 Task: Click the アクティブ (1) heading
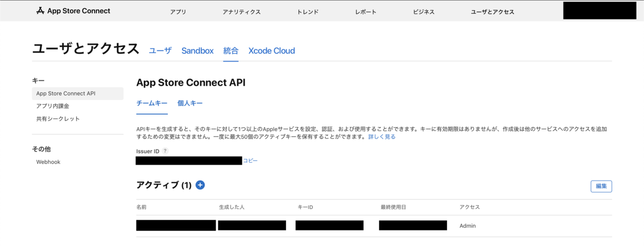[x=164, y=185]
